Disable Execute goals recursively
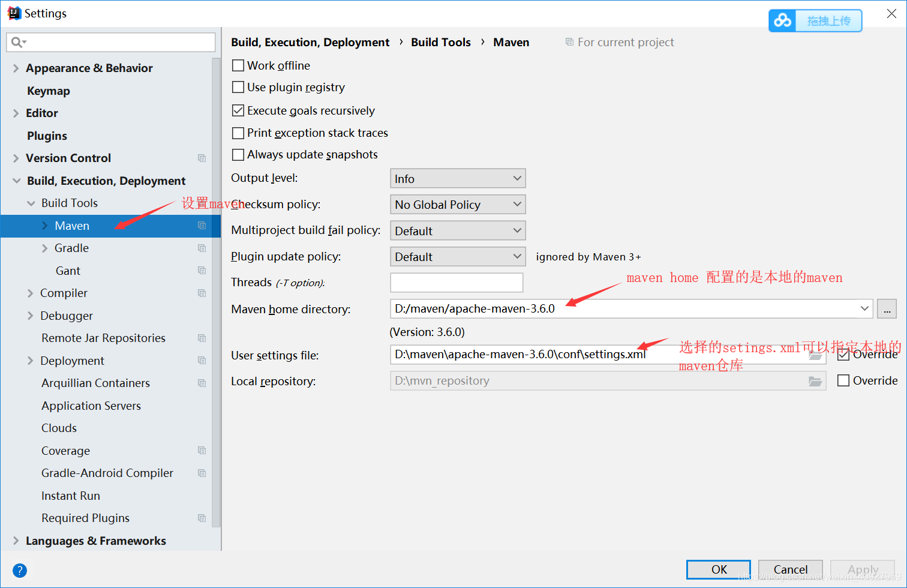The width and height of the screenshot is (907, 588). tap(238, 110)
